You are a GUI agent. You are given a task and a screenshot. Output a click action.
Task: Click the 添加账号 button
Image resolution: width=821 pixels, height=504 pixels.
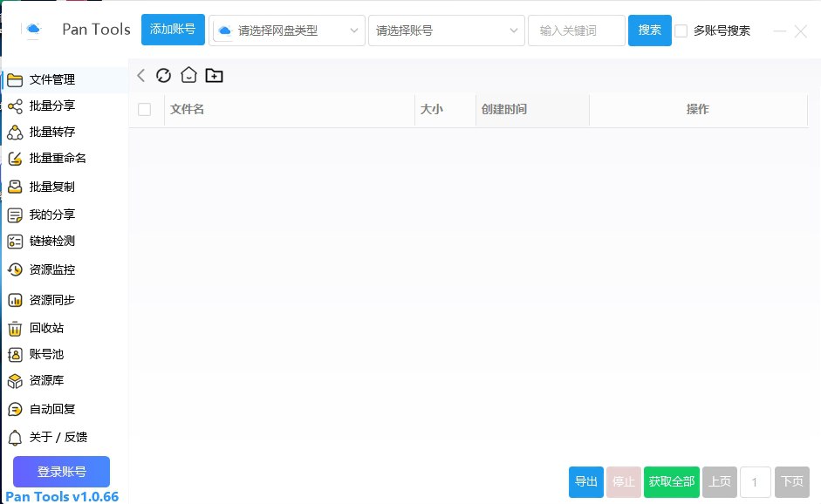(x=172, y=28)
